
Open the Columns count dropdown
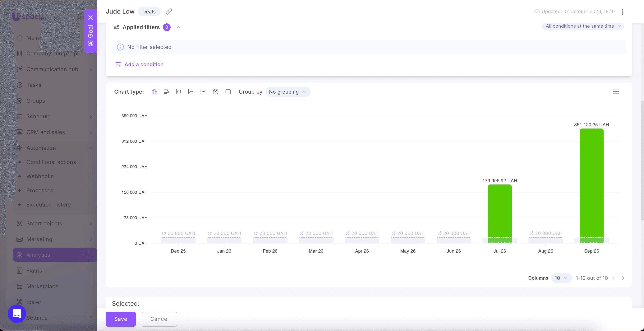coord(561,278)
